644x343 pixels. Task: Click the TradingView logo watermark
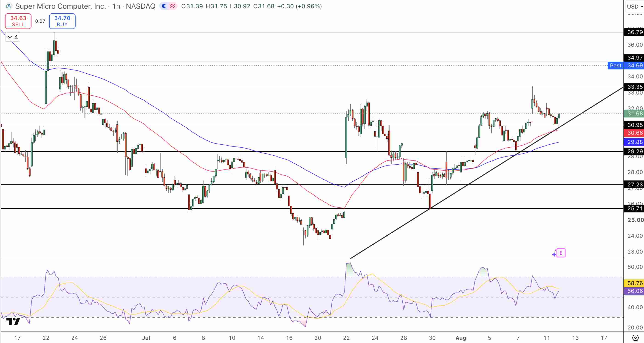(13, 321)
